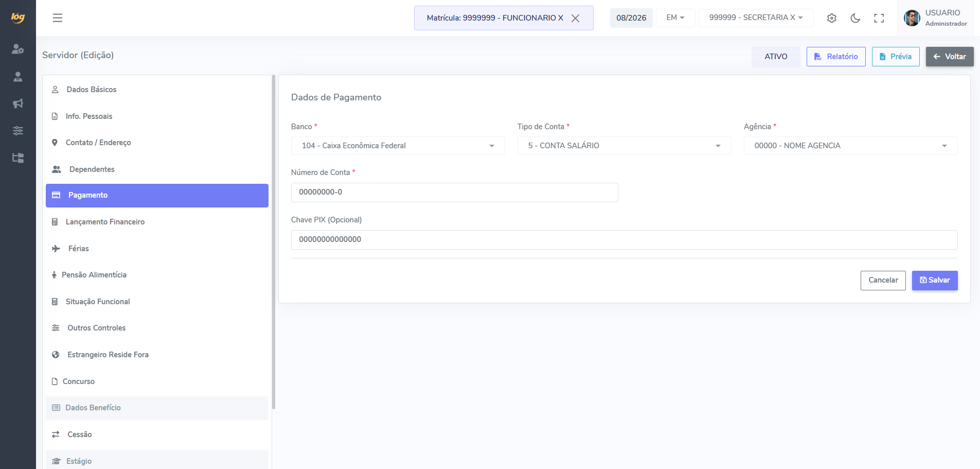Click the ATIVO status badge

pyautogui.click(x=776, y=57)
